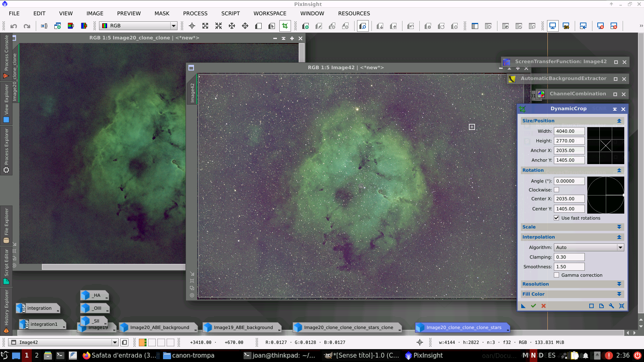Image resolution: width=644 pixels, height=362 pixels.
Task: Click the Undo arrow in the toolbar
Action: coord(14,26)
